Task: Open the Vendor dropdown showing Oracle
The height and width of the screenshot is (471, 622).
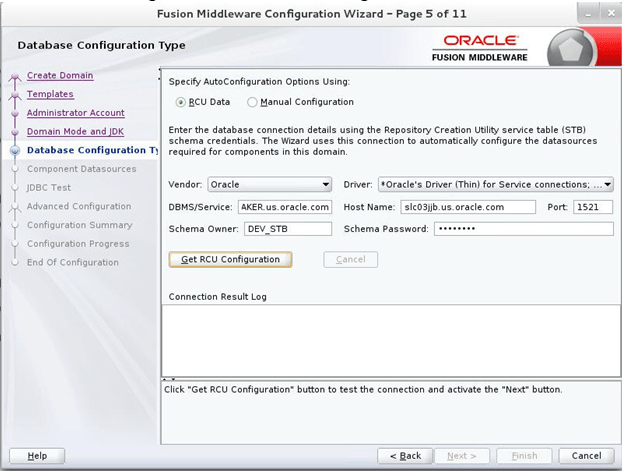Action: coord(270,185)
